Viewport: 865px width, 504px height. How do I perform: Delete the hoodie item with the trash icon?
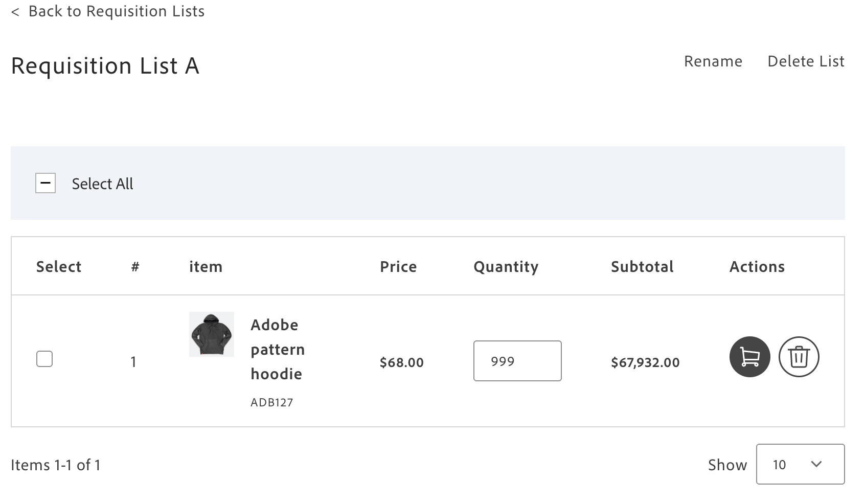coord(799,357)
